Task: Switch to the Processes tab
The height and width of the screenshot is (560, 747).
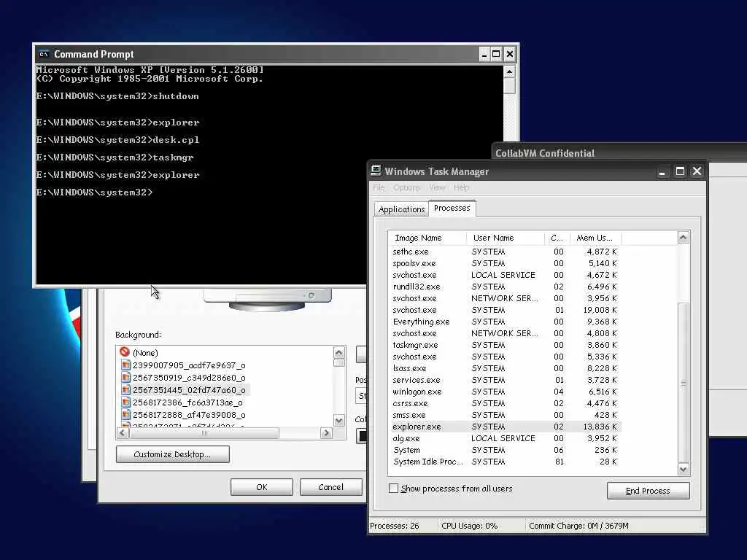Action: pyautogui.click(x=452, y=208)
